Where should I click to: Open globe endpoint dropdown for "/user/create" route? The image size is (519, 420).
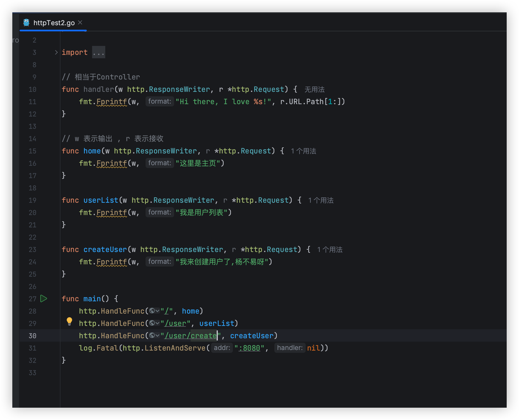click(x=154, y=335)
